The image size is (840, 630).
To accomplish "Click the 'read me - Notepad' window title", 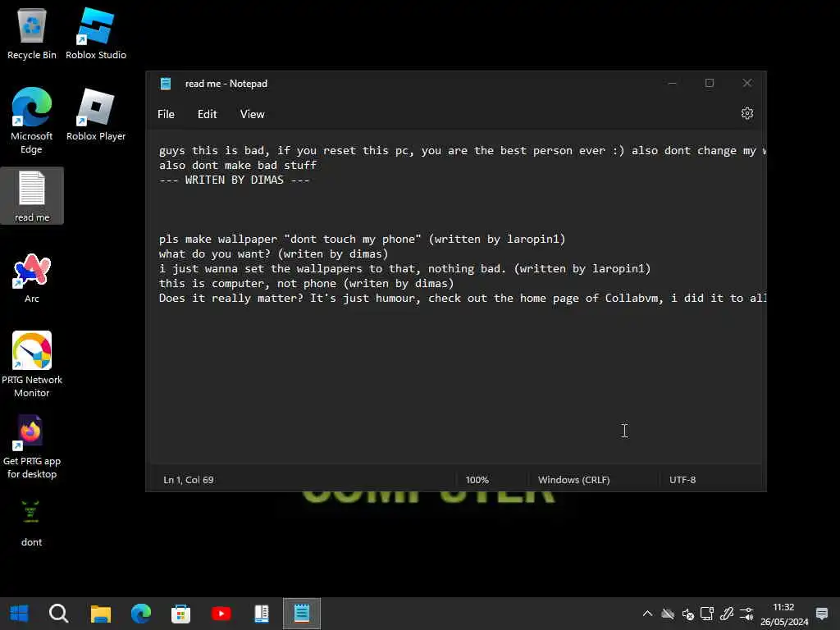I will (226, 84).
